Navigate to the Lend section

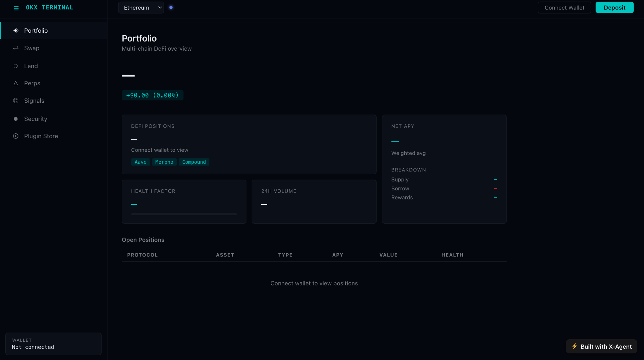pyautogui.click(x=53, y=66)
